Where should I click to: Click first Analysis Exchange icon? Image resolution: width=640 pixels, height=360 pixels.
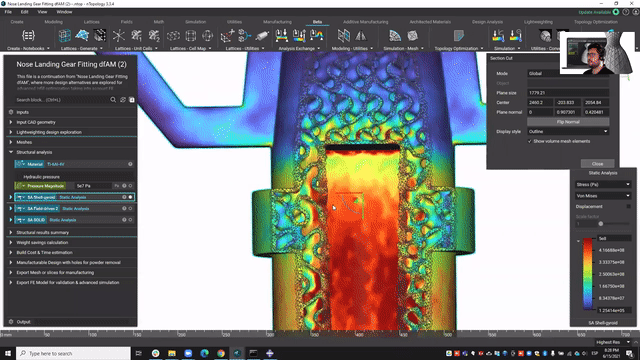pos(281,36)
